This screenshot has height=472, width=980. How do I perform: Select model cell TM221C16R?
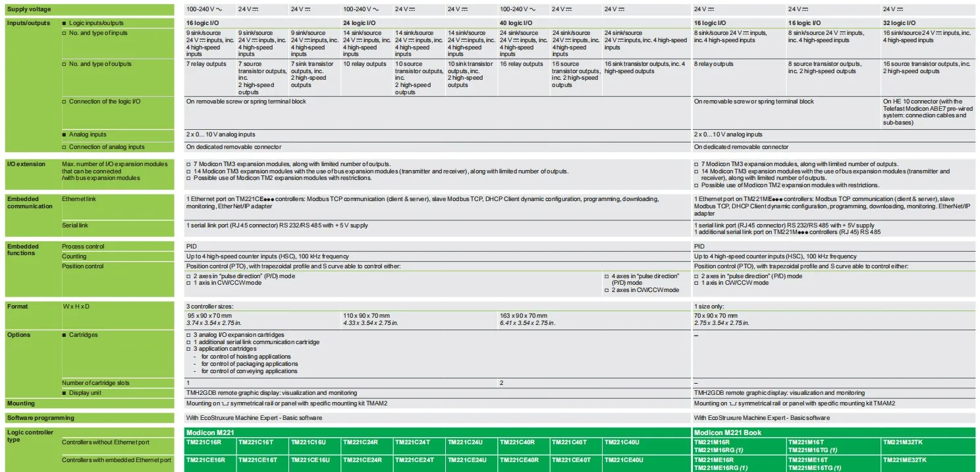(x=203, y=442)
